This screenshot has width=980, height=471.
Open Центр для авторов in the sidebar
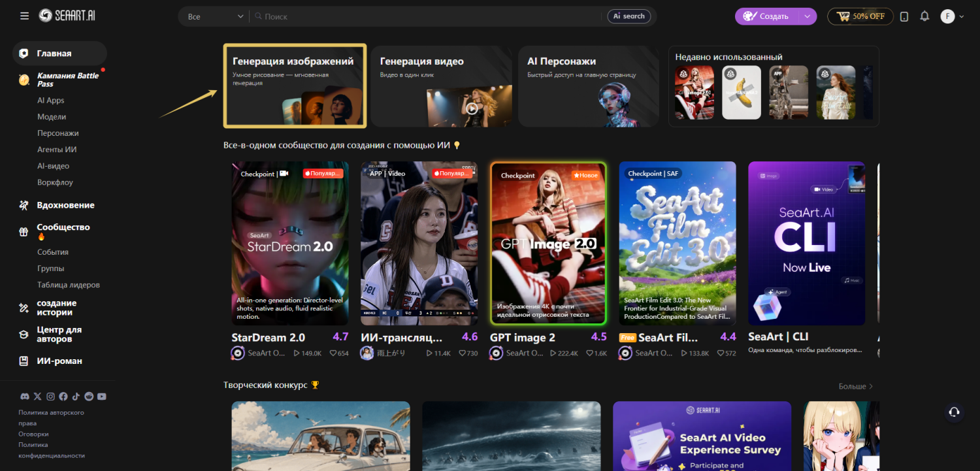coord(59,334)
